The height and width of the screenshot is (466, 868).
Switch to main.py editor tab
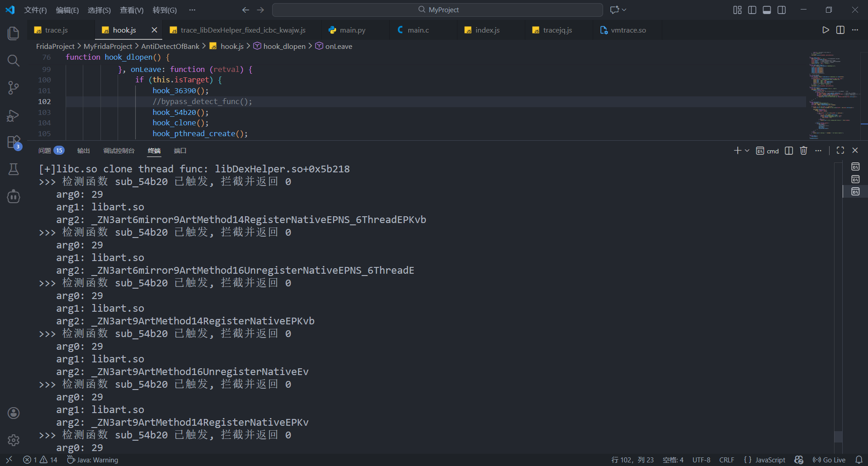[x=352, y=30]
